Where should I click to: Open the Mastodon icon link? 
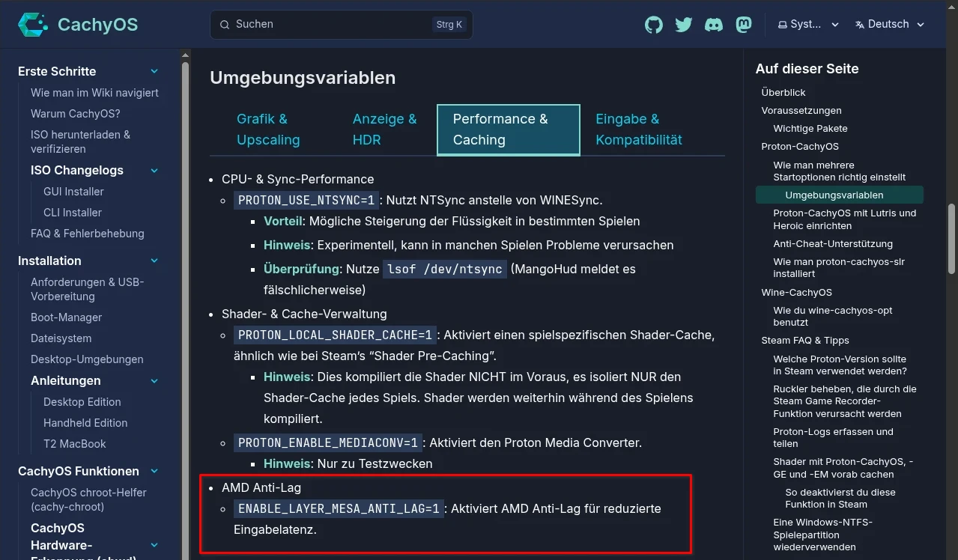tap(744, 25)
